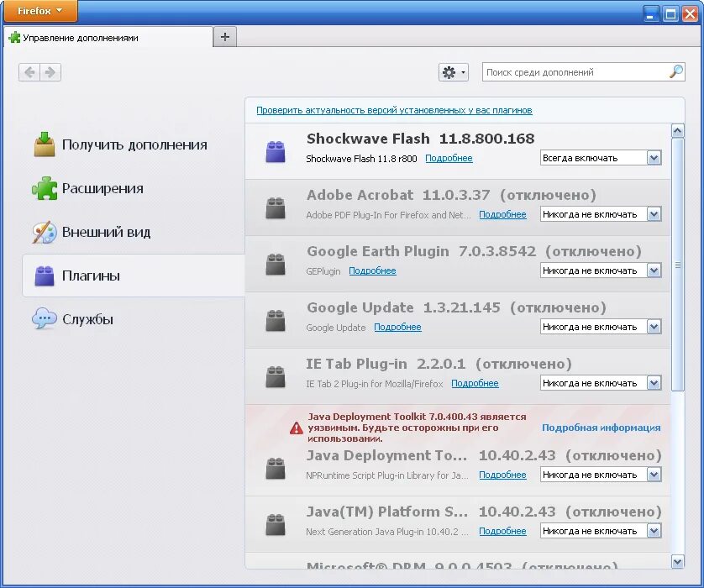The width and height of the screenshot is (704, 588).
Task: Click the IE Tab Plug-in brick icon
Action: pos(276,376)
